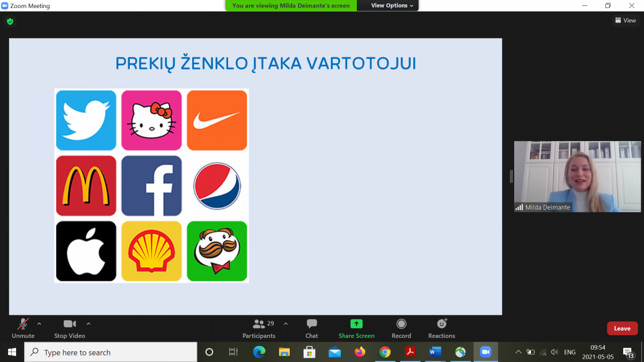This screenshot has width=644, height=362.
Task: Click the video panel divider handle
Action: pos(511,176)
